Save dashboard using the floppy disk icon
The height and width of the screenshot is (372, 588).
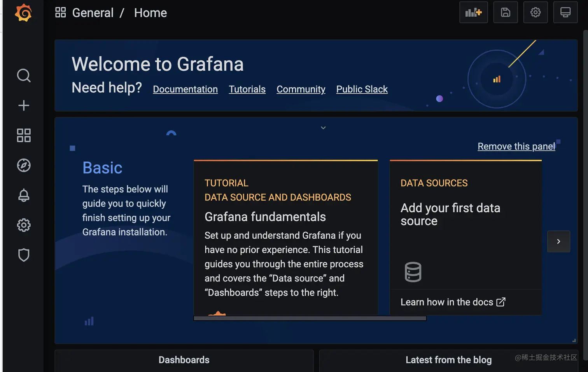[505, 12]
